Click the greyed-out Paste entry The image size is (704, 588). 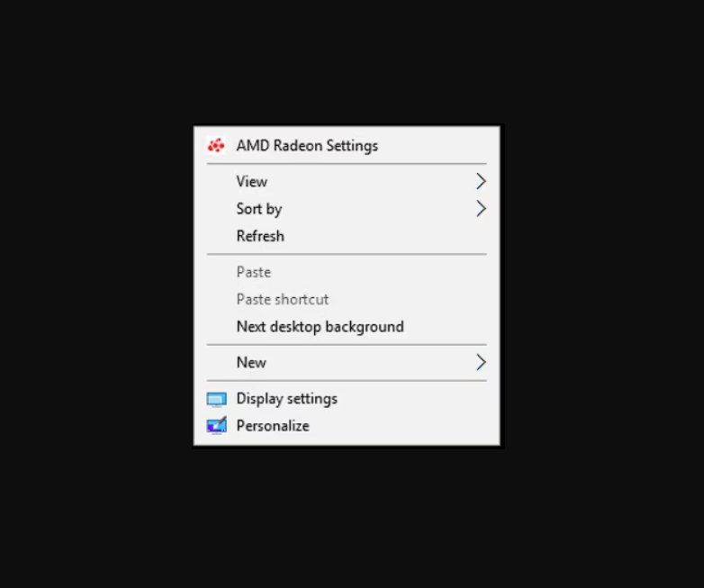point(254,272)
